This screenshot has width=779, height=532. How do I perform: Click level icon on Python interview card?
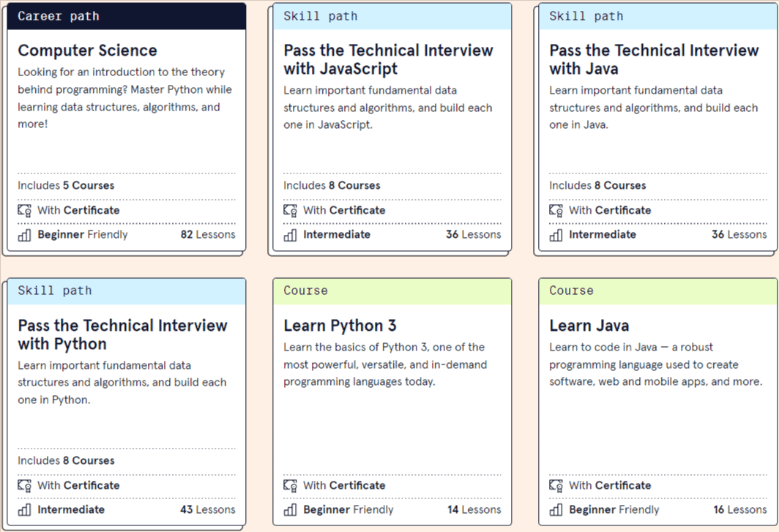(23, 509)
